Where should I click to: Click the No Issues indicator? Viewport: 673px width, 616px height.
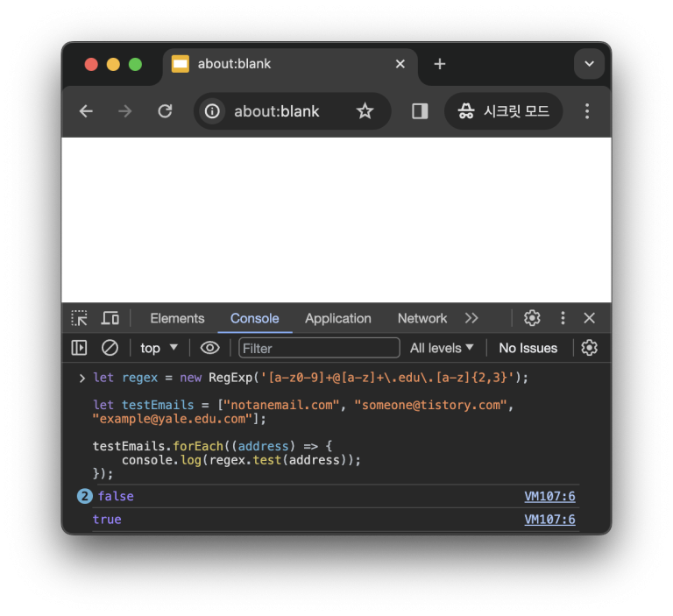528,348
